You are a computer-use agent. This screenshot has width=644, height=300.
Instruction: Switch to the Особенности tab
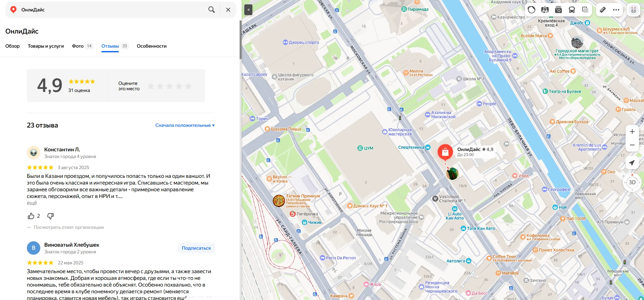click(x=152, y=46)
